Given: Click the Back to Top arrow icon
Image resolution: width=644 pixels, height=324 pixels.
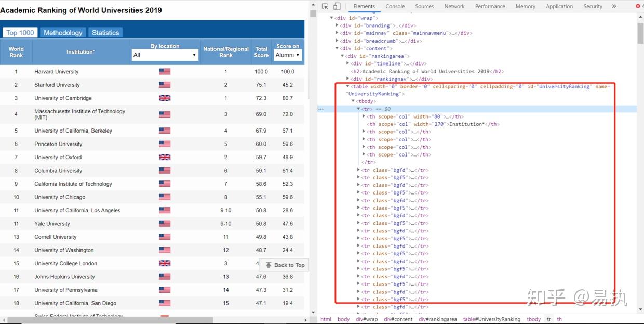Looking at the screenshot, I should point(269,265).
